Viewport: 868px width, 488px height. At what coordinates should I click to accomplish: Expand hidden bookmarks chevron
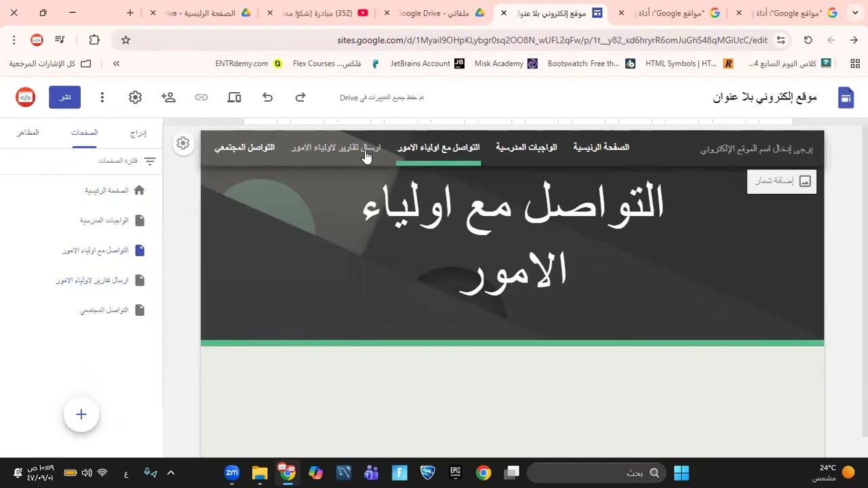[116, 64]
